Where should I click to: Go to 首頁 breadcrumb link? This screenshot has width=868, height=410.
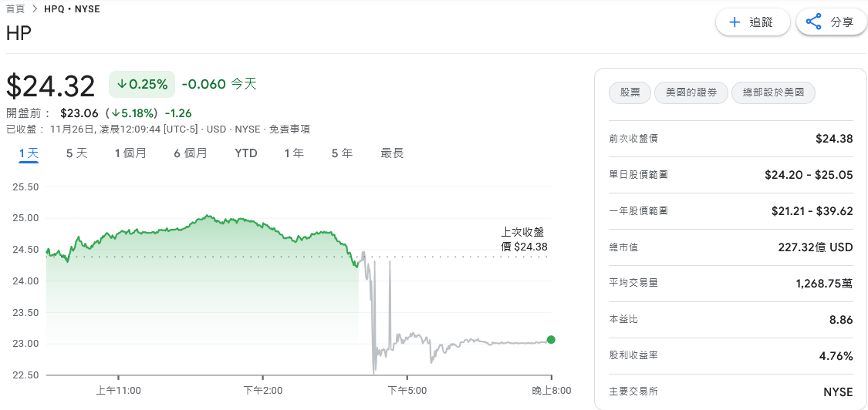[x=15, y=9]
